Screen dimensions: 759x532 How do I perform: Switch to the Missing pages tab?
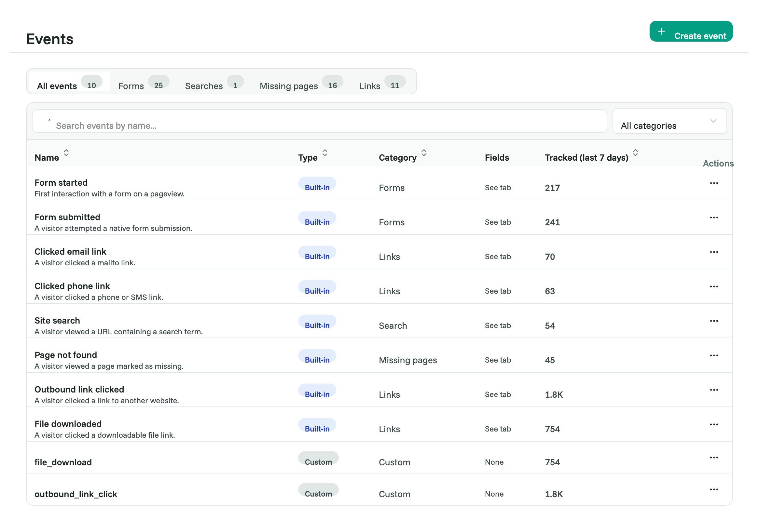coord(301,81)
